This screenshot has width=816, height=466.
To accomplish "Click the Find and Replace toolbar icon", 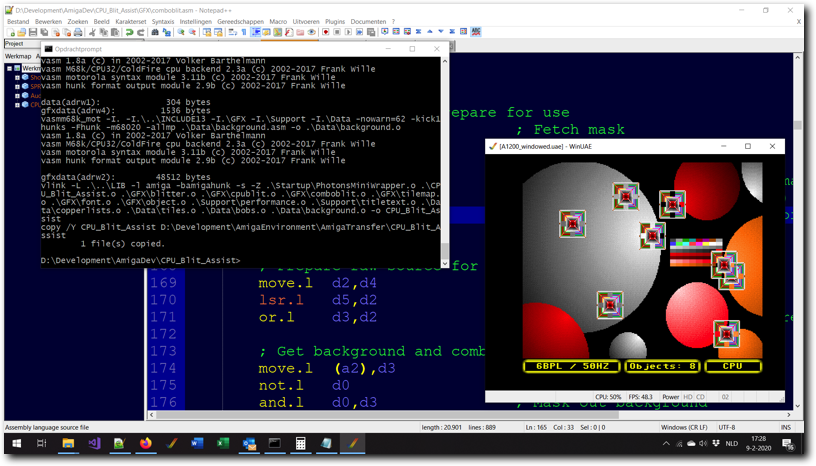I will [x=167, y=32].
